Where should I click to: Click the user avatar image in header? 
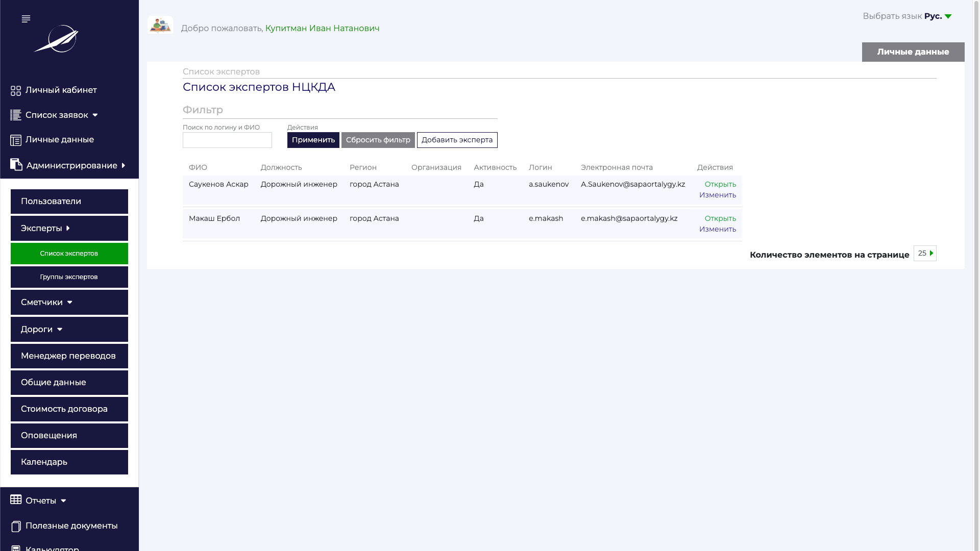click(x=160, y=25)
